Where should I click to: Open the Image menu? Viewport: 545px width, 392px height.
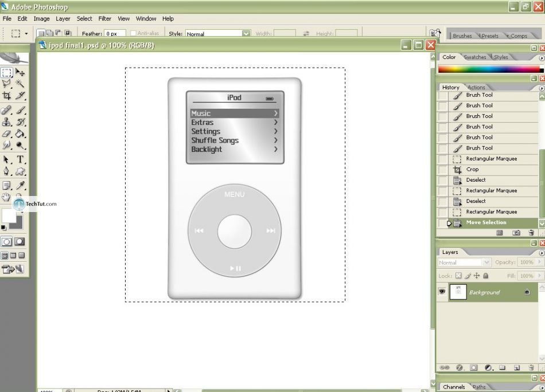[41, 19]
